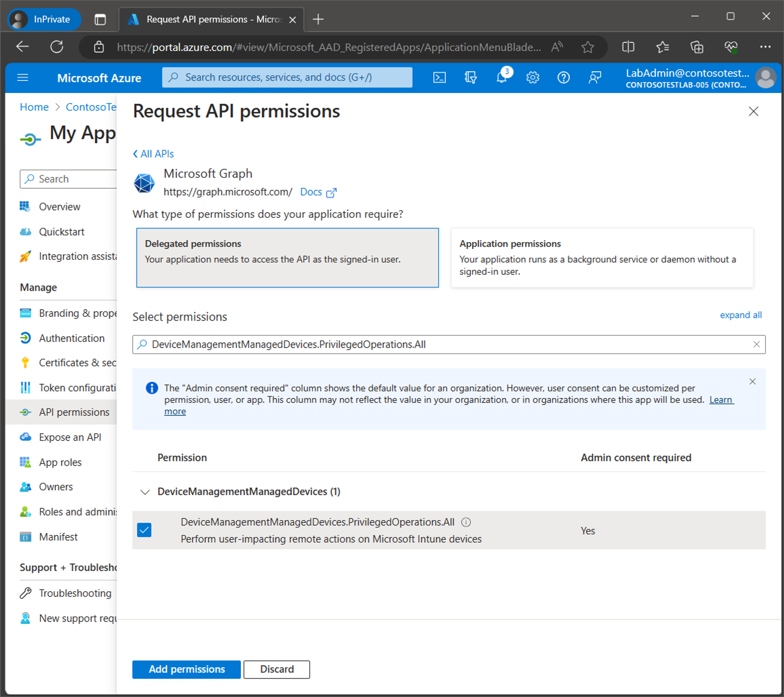This screenshot has height=697, width=784.
Task: Open Token configuration menu item
Action: 68,388
